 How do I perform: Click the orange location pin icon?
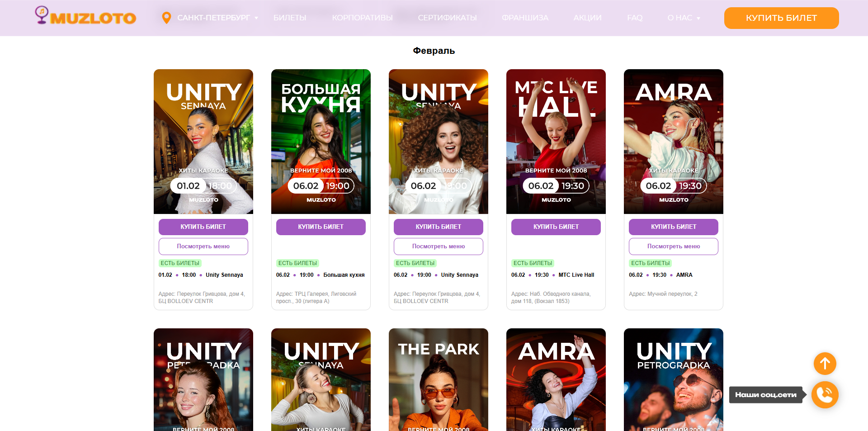point(166,18)
